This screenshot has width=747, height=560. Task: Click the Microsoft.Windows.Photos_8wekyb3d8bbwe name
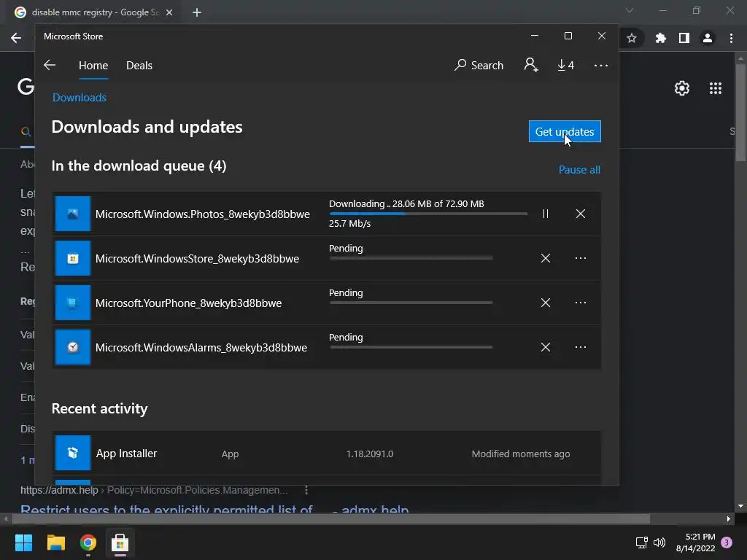tap(203, 214)
